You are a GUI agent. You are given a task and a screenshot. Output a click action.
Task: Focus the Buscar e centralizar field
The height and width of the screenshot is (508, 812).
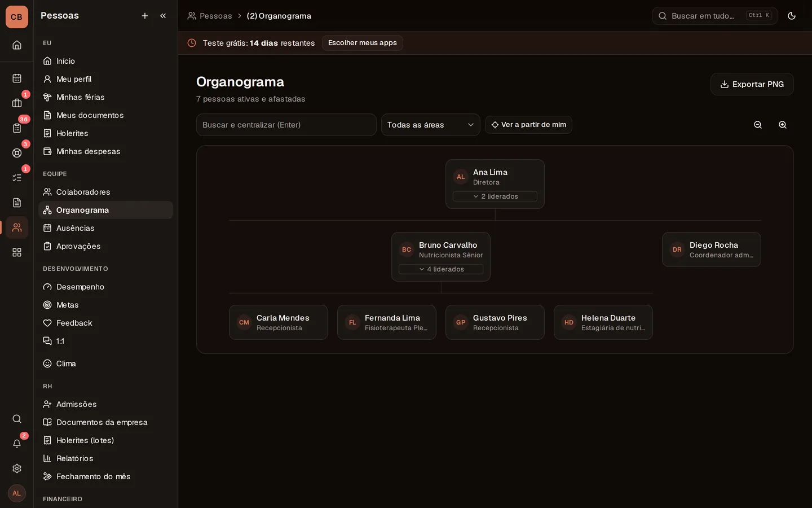click(x=286, y=125)
